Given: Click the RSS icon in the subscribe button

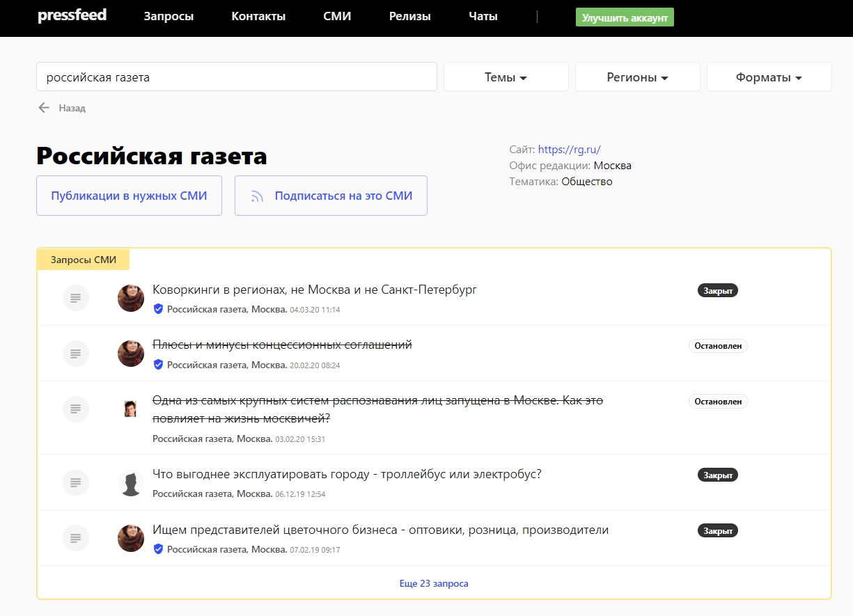Looking at the screenshot, I should (257, 196).
